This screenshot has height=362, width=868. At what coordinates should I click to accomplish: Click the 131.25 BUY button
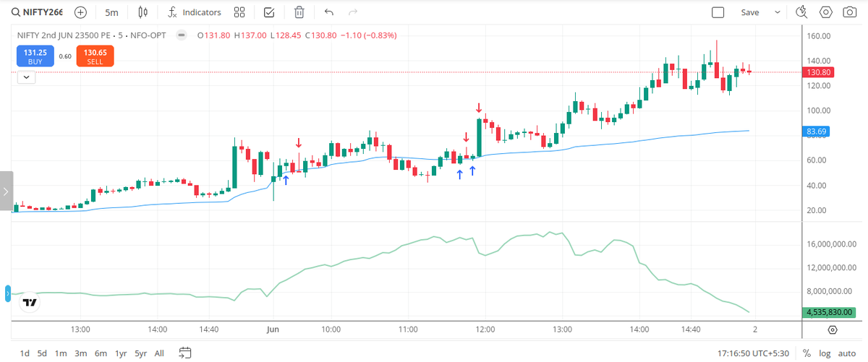click(35, 56)
